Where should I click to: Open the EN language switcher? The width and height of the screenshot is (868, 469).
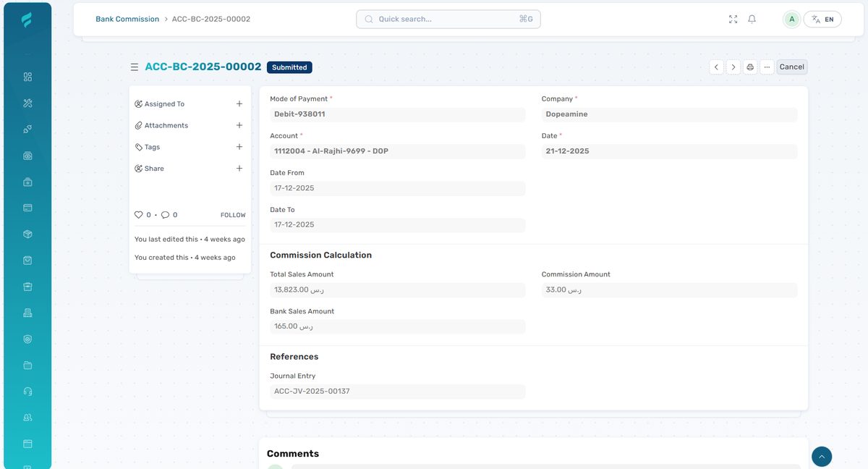pyautogui.click(x=822, y=20)
